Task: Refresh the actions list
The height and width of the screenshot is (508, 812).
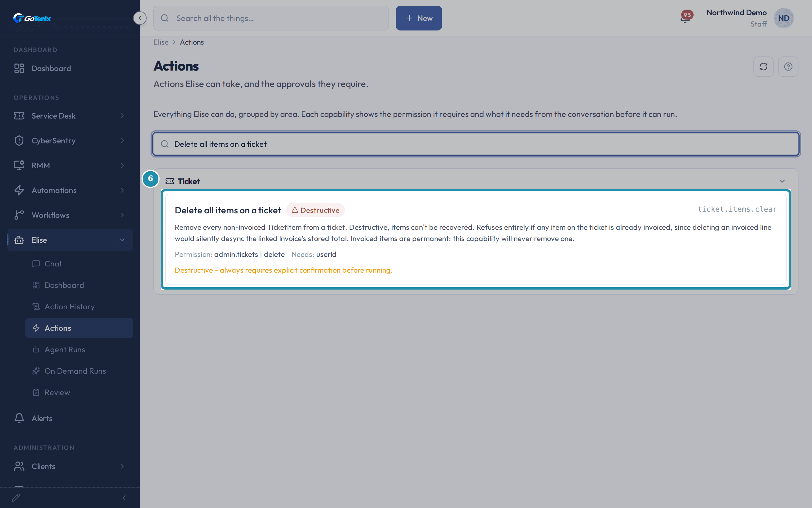Action: pyautogui.click(x=763, y=67)
